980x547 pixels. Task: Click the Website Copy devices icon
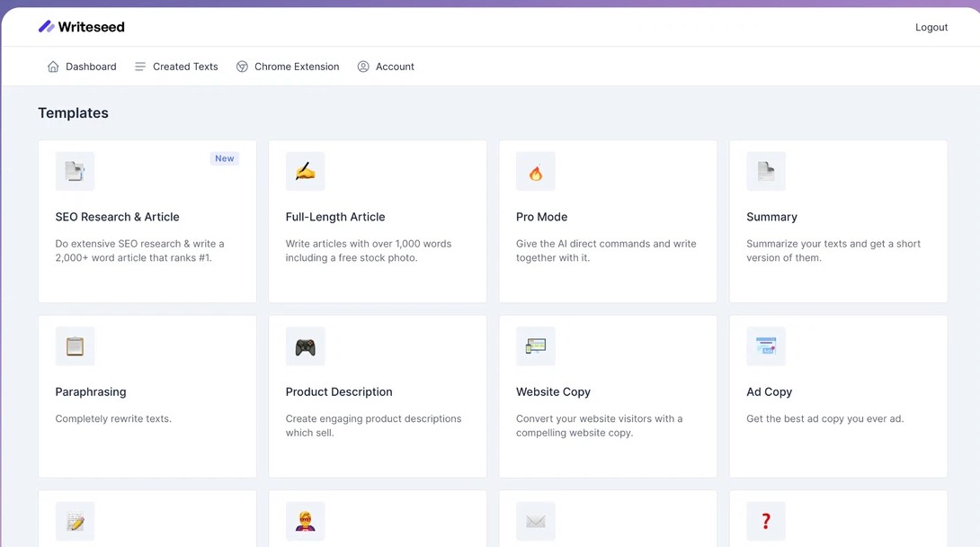[536, 345]
